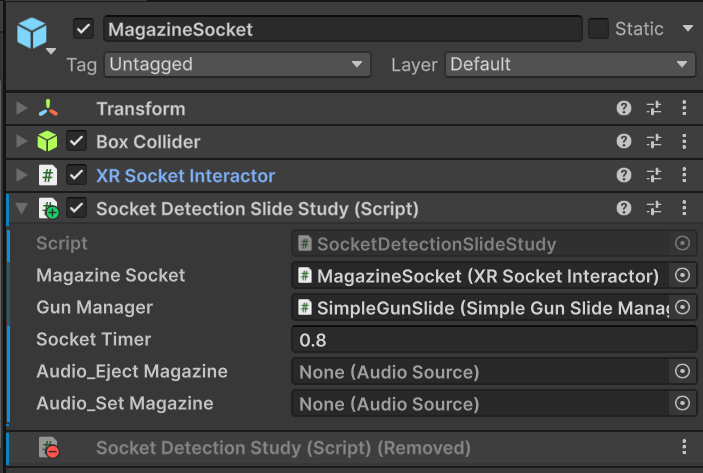Click the help icon on Transform component
The width and height of the screenshot is (703, 473).
tap(624, 109)
